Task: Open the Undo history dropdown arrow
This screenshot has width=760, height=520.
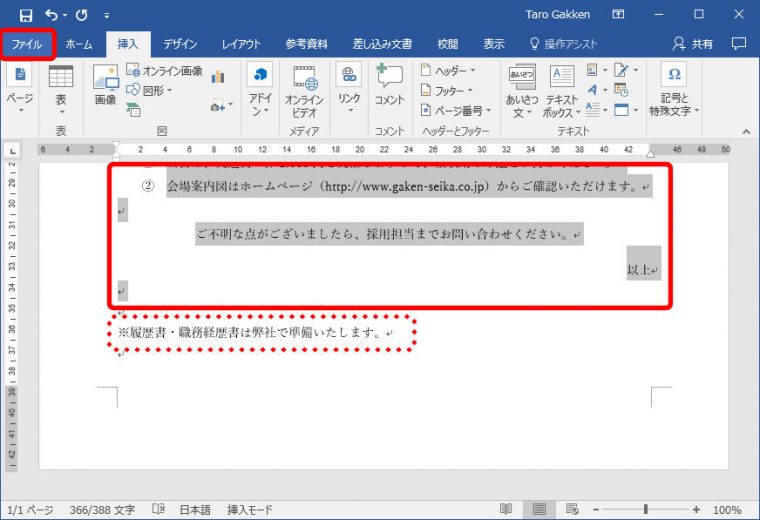Action: 65,16
